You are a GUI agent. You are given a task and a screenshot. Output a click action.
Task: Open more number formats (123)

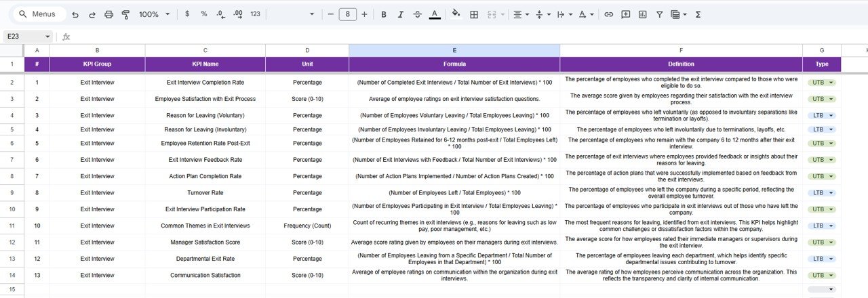coord(255,14)
